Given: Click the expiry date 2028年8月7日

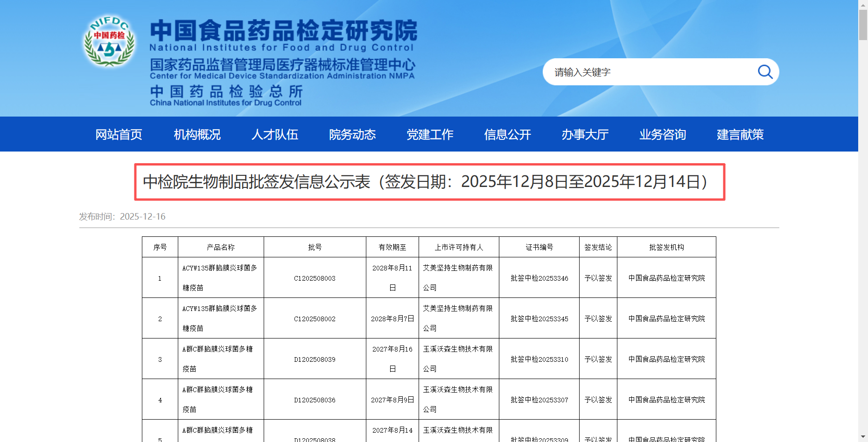Looking at the screenshot, I should point(392,319).
